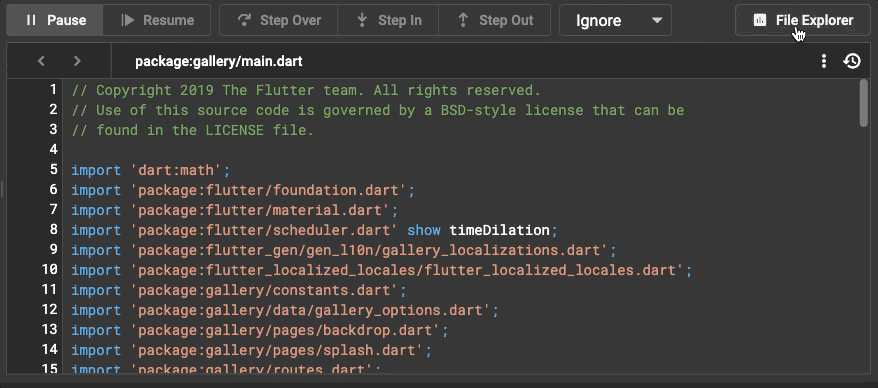The image size is (878, 388).
Task: Open the three-dot overflow menu
Action: (823, 60)
